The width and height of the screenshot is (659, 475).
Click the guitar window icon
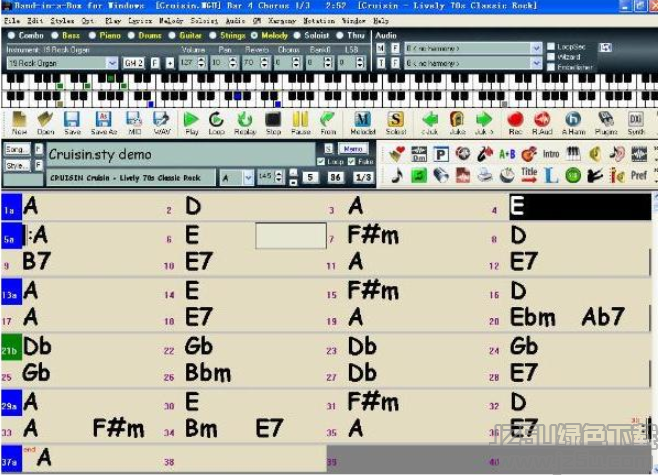pos(529,154)
